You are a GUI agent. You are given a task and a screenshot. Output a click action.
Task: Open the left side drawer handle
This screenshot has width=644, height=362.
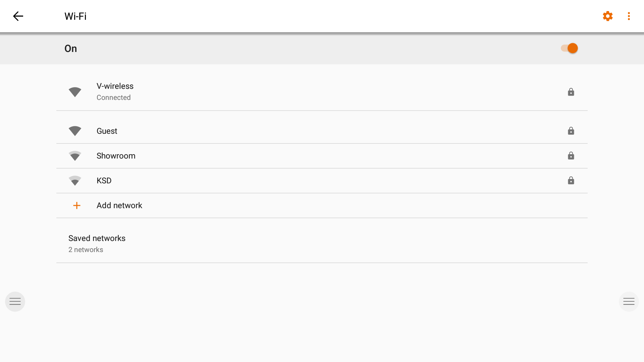[x=15, y=302]
